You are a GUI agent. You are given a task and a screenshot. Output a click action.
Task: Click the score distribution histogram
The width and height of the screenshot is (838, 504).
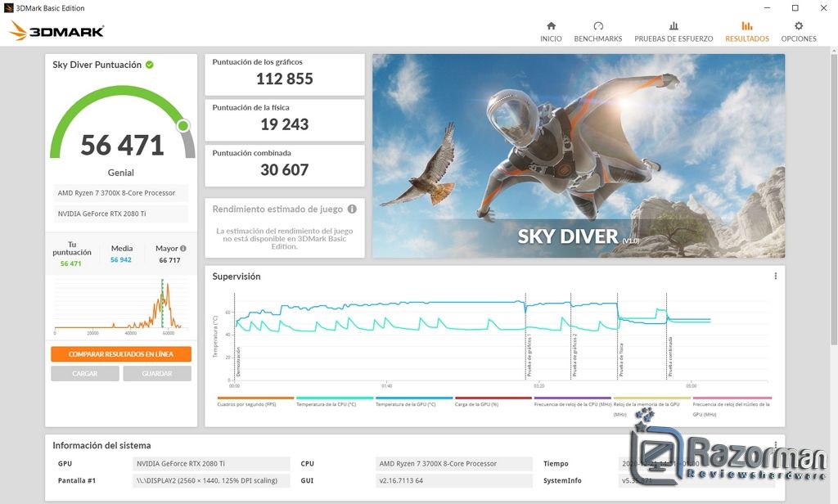[121, 304]
